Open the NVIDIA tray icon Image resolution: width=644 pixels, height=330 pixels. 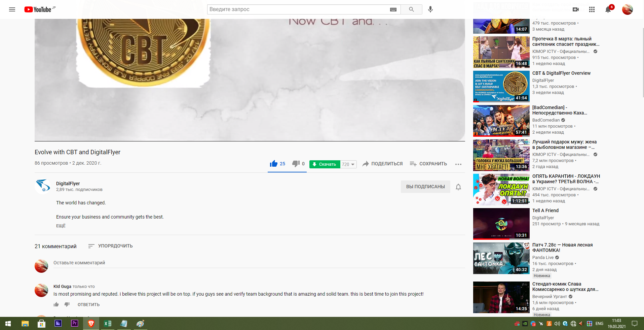click(525, 324)
